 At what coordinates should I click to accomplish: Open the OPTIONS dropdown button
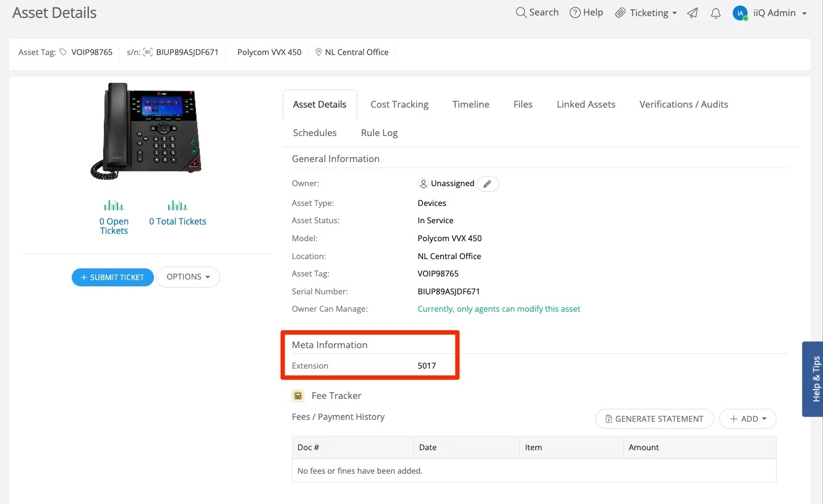click(x=188, y=277)
